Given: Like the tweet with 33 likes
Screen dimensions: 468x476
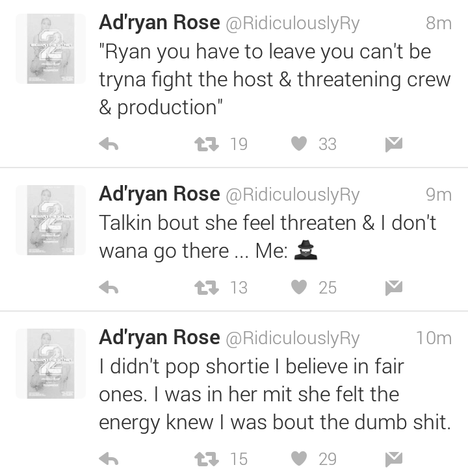Looking at the screenshot, I should click(x=299, y=144).
